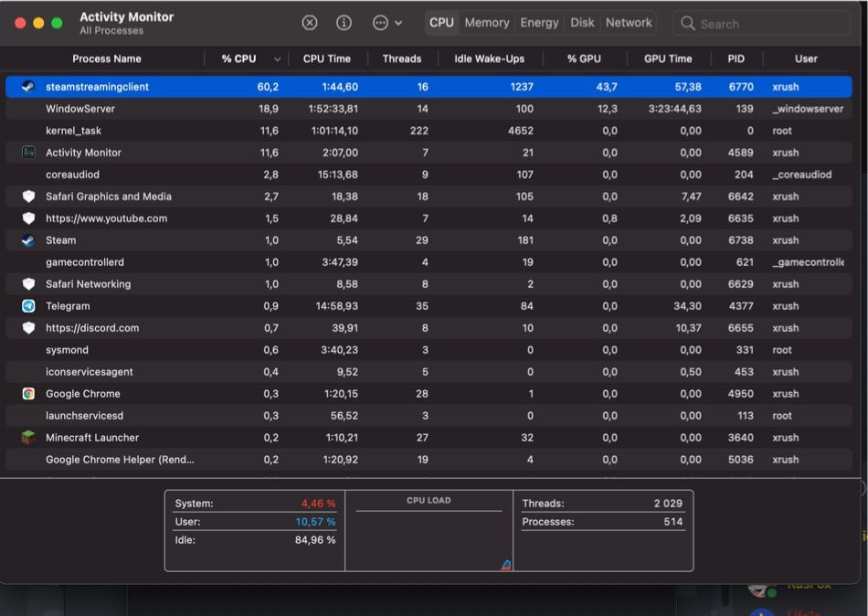Viewport: 868px width, 616px height.
Task: Click the steamstreamingclient Steam icon
Action: click(28, 87)
